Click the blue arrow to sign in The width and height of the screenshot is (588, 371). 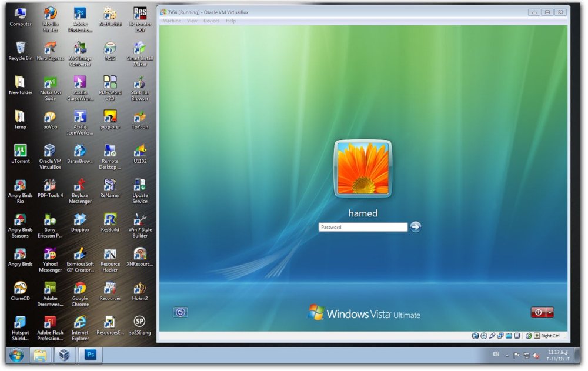416,227
